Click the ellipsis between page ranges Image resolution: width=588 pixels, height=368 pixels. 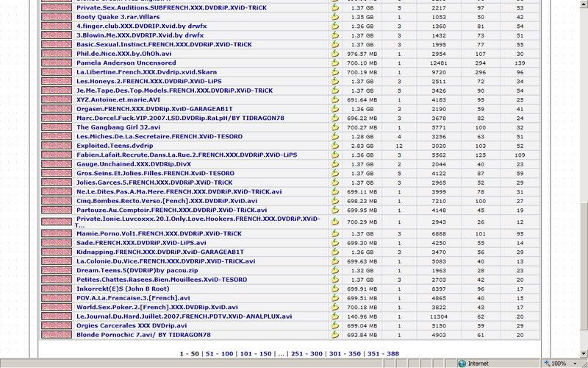pos(282,354)
